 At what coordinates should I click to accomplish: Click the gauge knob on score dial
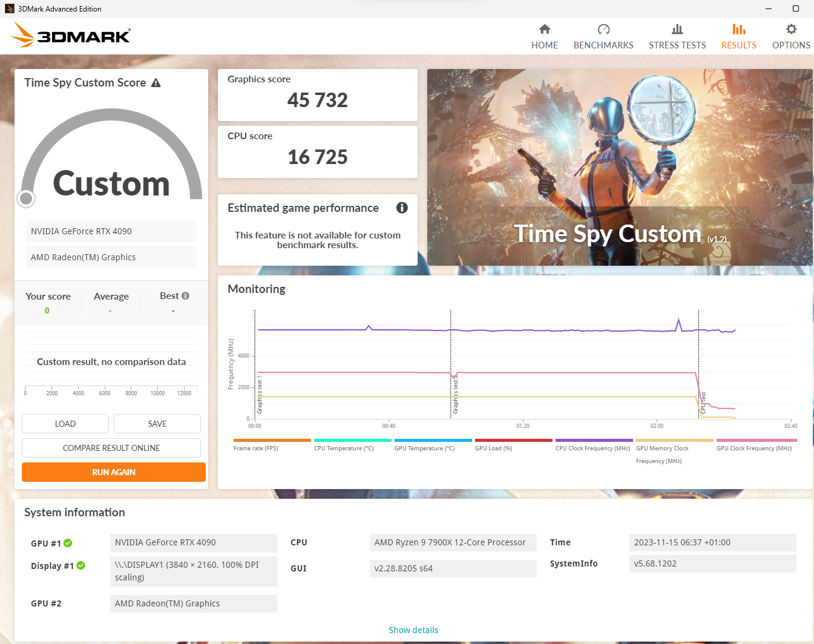coord(26,198)
